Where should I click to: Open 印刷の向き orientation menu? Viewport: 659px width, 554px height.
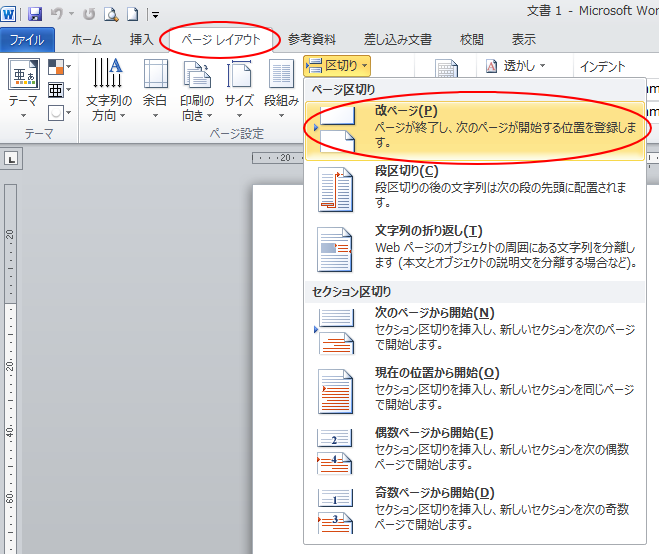(x=197, y=90)
